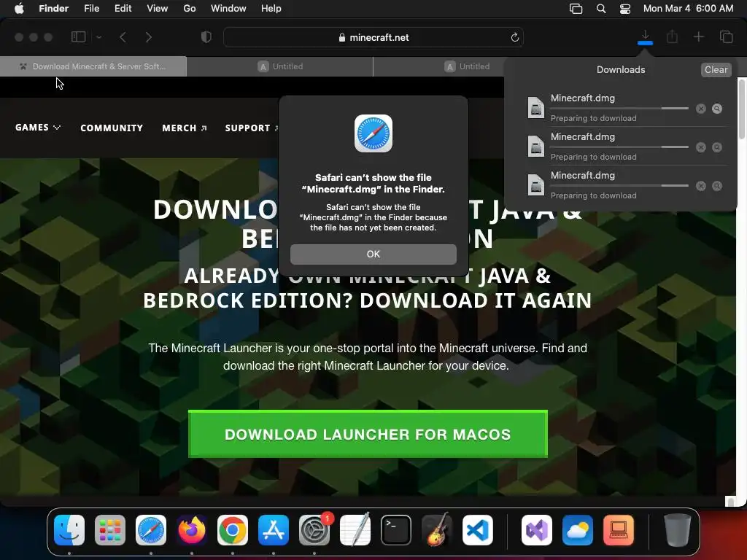This screenshot has height=560, width=747.
Task: Switch to Download Minecraft & Server Software tab
Action: click(93, 66)
